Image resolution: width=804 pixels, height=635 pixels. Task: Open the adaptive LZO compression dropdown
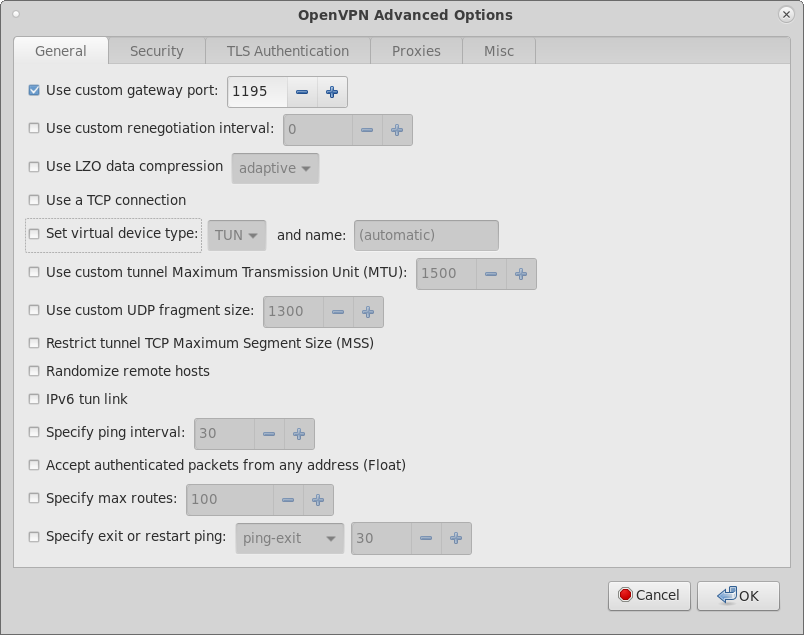pyautogui.click(x=275, y=168)
